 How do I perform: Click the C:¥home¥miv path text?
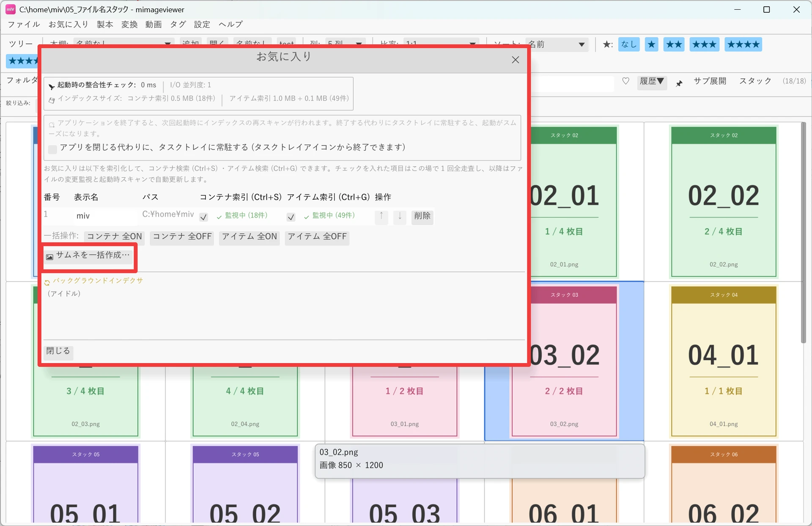(x=168, y=215)
